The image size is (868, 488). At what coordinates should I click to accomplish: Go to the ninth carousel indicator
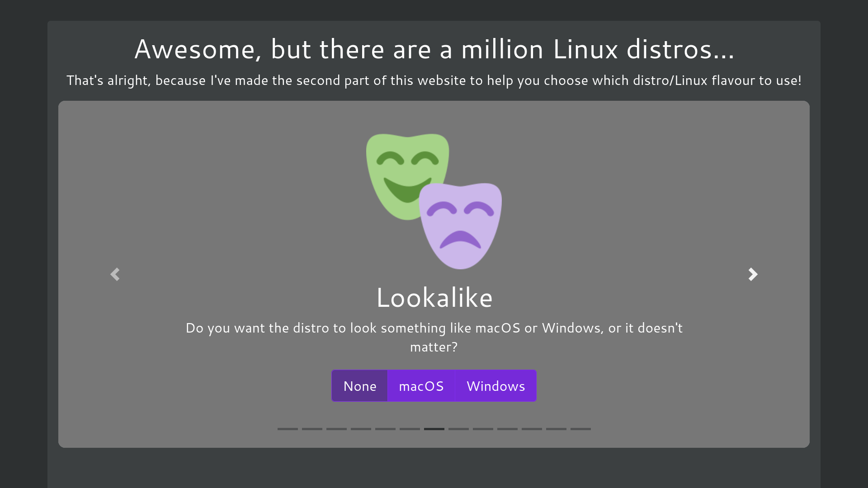pos(483,429)
